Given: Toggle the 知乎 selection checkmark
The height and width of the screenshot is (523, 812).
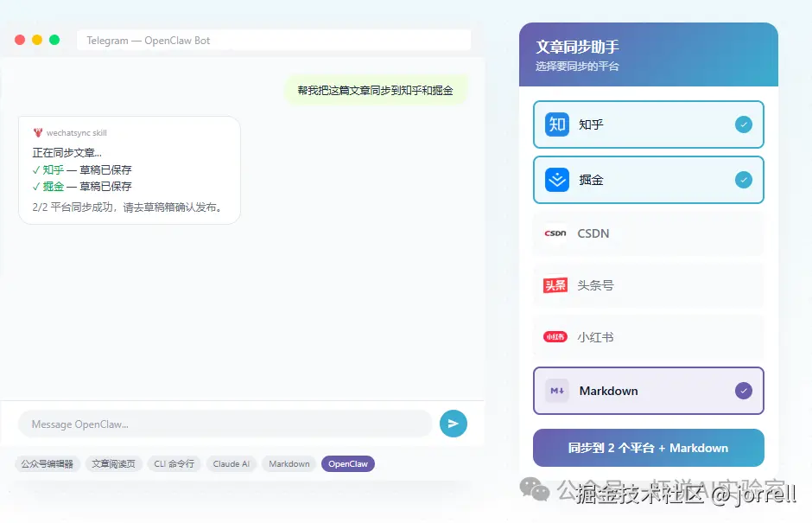Looking at the screenshot, I should (744, 124).
